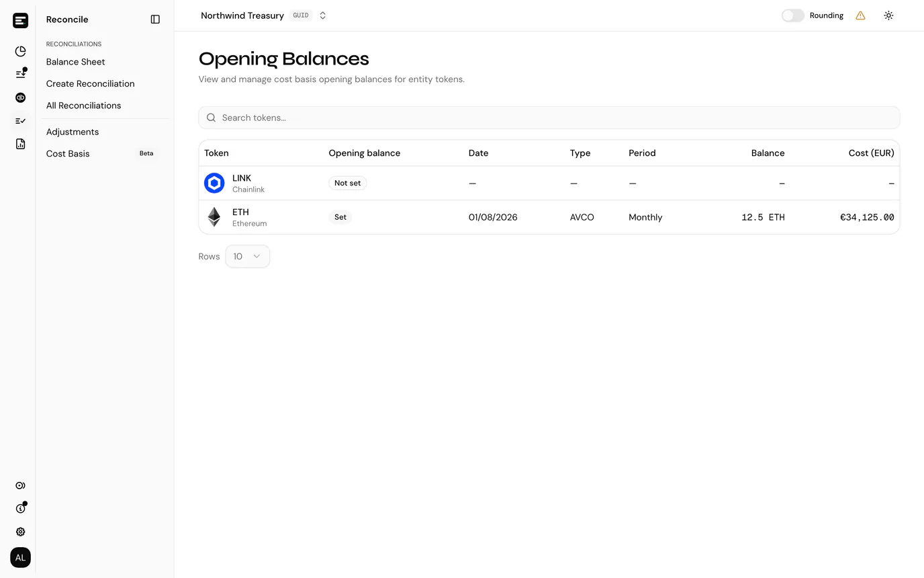924x578 pixels.
Task: Click the Beta badge next to Cost Basis
Action: (x=146, y=153)
